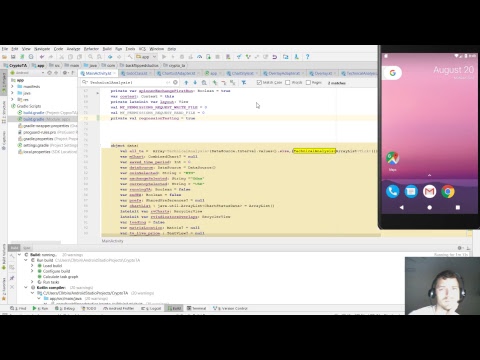Screen dimensions: 480x360
Task: Open the app run configuration dropdown
Action: 146,57
